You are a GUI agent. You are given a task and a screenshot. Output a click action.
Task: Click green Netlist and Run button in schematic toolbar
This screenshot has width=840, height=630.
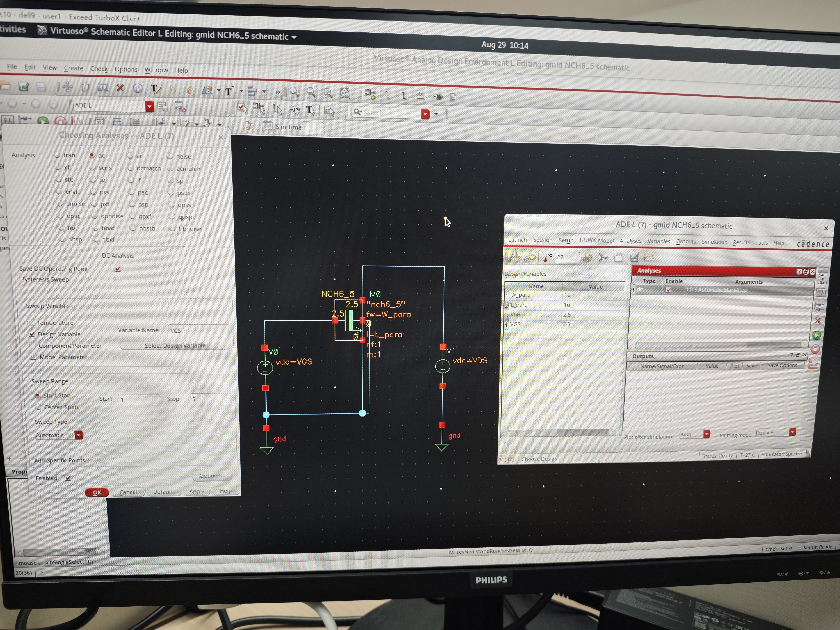[x=43, y=121]
